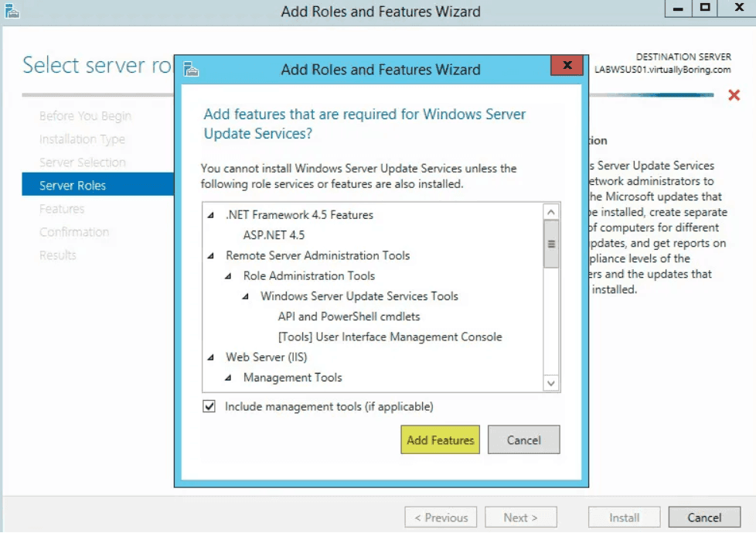Click the Install button in the wizard

(x=625, y=518)
